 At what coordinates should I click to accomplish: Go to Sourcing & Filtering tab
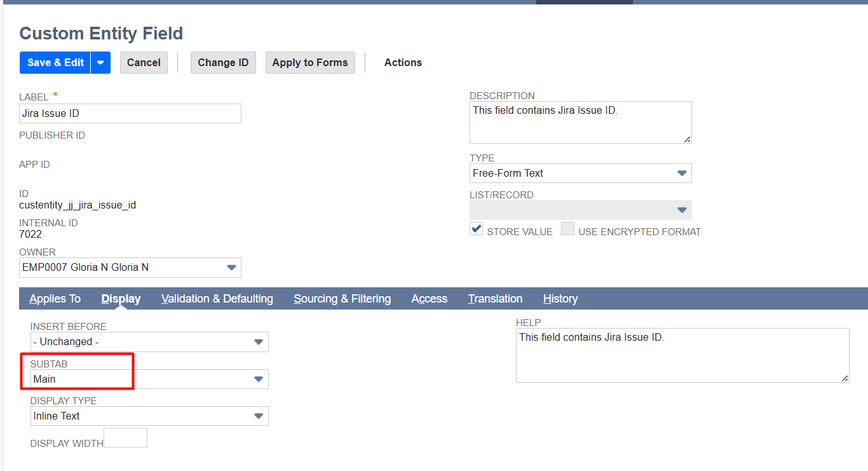click(342, 299)
